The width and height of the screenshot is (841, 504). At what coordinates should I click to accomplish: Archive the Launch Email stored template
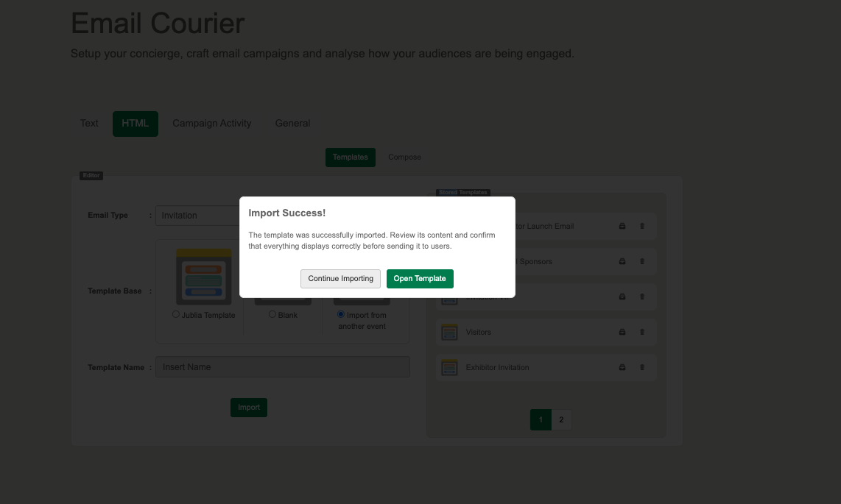622,226
